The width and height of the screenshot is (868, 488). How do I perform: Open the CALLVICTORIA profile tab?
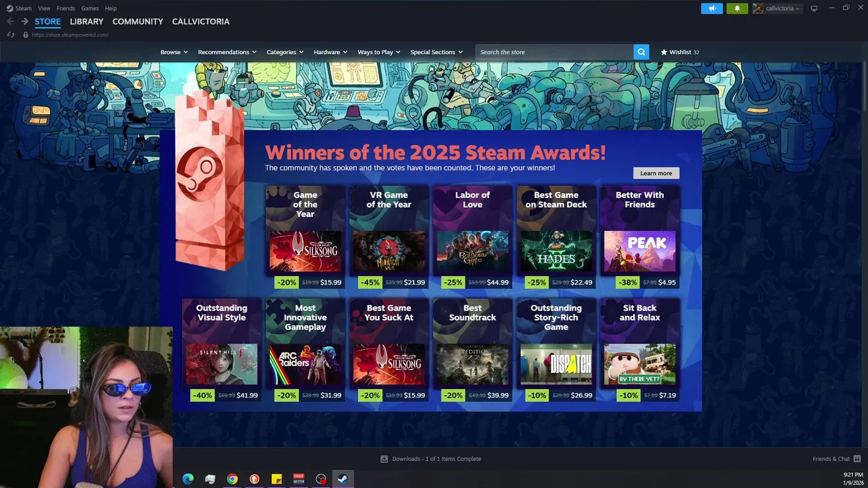pyautogui.click(x=201, y=22)
